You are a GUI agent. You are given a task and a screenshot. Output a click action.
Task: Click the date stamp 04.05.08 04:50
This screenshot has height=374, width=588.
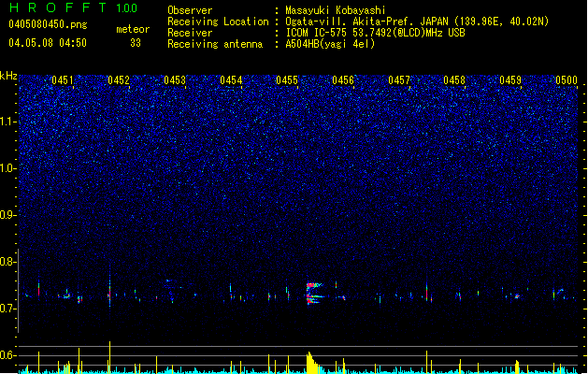48,43
